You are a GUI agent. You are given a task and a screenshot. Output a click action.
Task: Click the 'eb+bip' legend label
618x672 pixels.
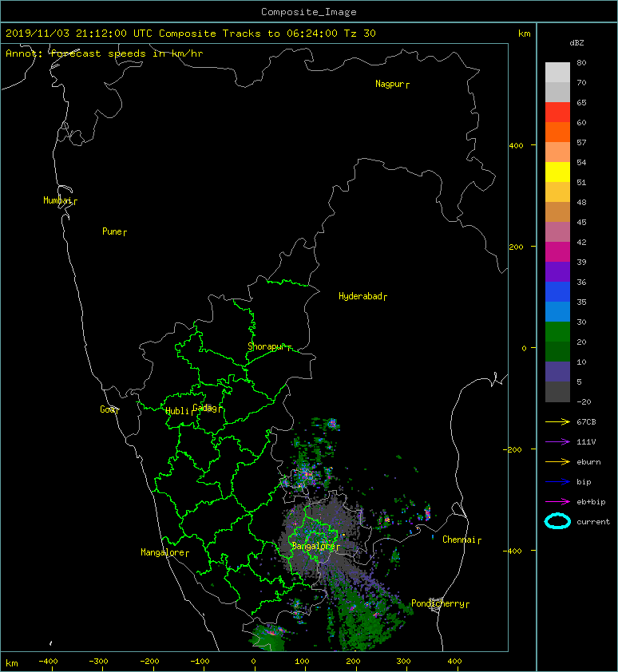591,502
